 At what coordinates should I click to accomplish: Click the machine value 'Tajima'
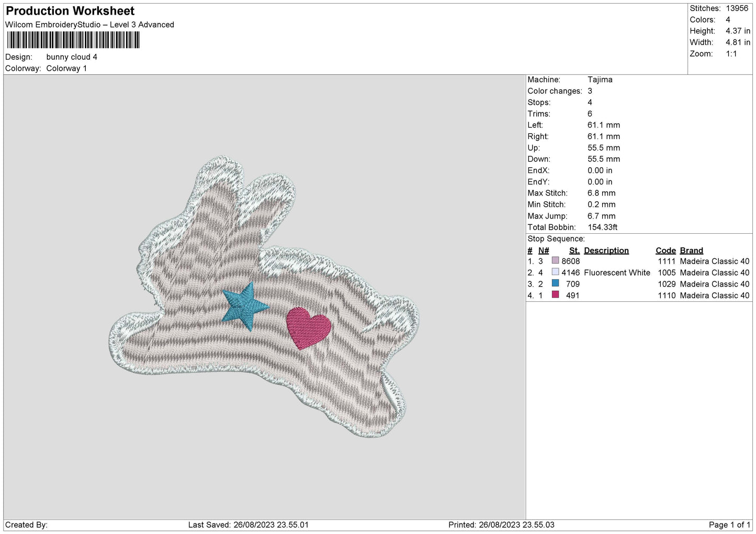(600, 79)
